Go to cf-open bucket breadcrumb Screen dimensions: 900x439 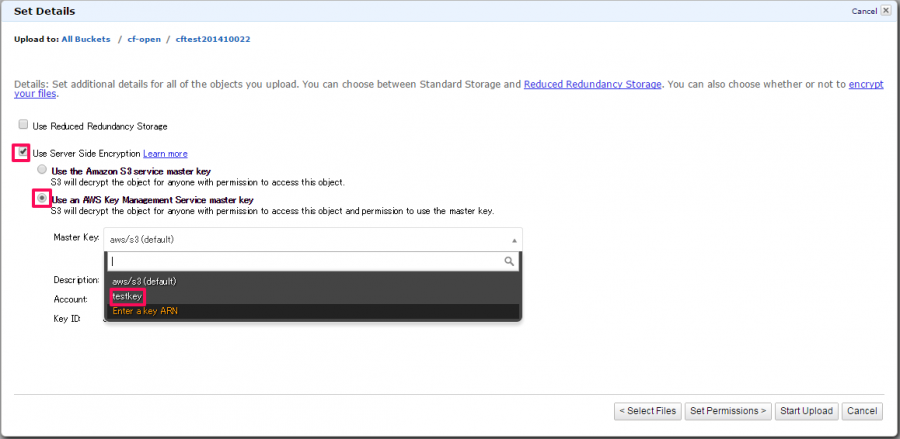144,40
